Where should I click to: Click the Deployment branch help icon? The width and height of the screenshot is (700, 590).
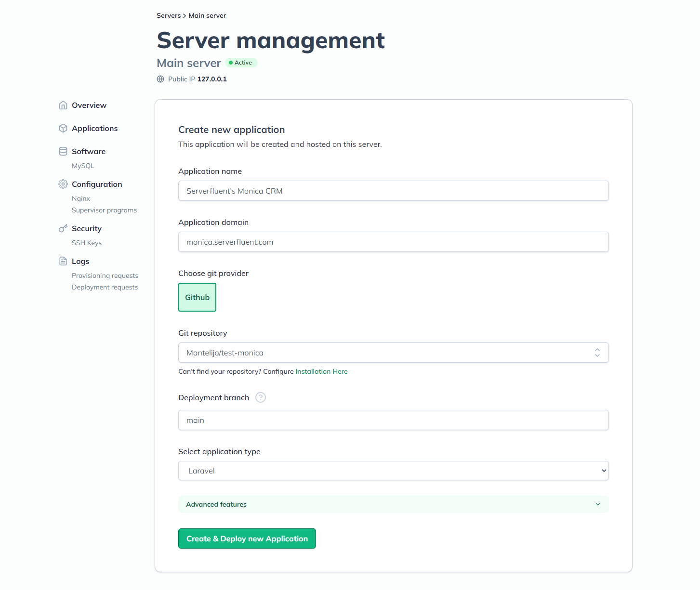(x=261, y=397)
